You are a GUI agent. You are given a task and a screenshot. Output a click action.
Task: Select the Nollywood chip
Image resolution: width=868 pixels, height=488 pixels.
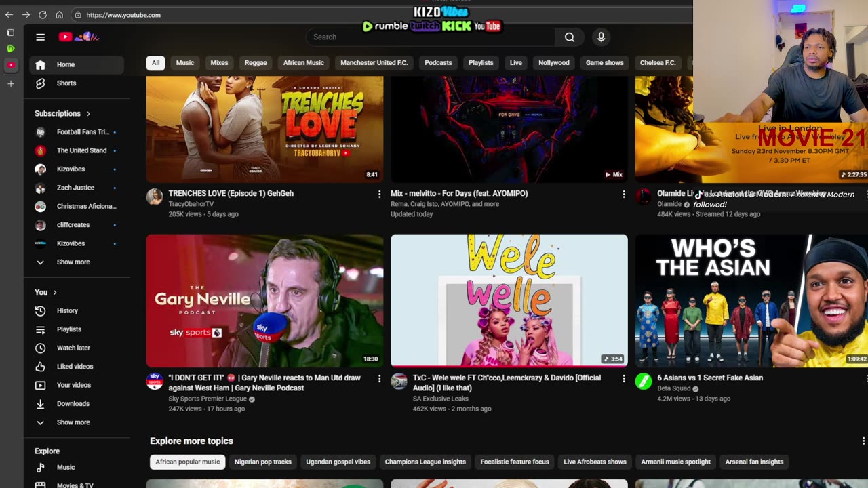(554, 63)
